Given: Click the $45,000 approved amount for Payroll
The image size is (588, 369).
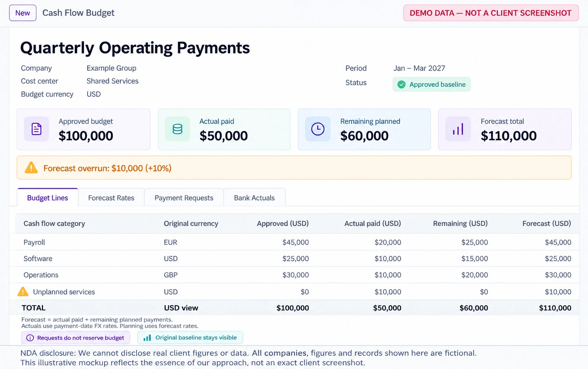Looking at the screenshot, I should [x=295, y=242].
